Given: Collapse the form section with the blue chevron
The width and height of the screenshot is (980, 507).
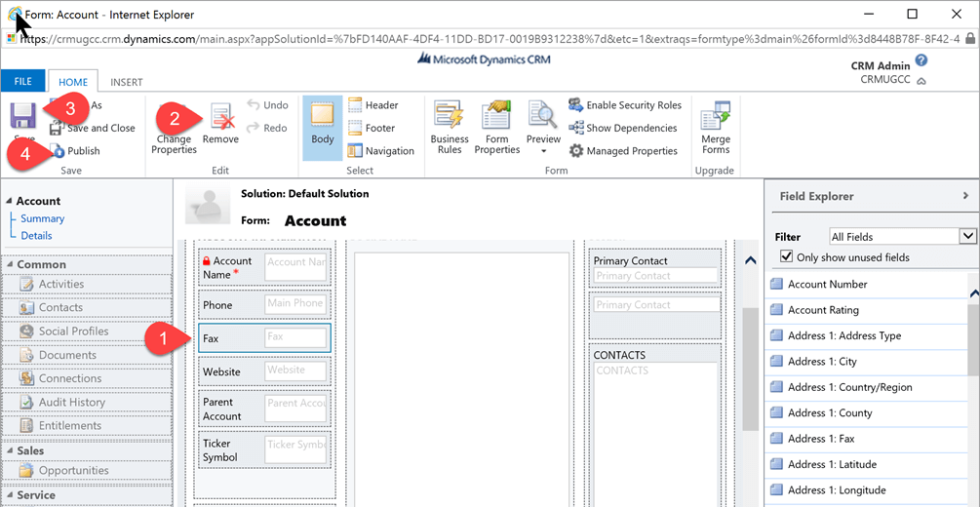Looking at the screenshot, I should pyautogui.click(x=751, y=260).
